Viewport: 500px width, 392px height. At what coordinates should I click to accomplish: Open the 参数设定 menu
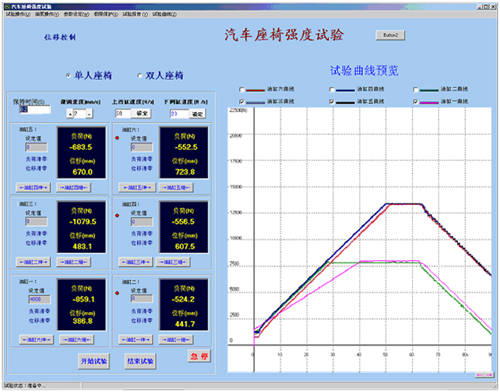[x=76, y=14]
